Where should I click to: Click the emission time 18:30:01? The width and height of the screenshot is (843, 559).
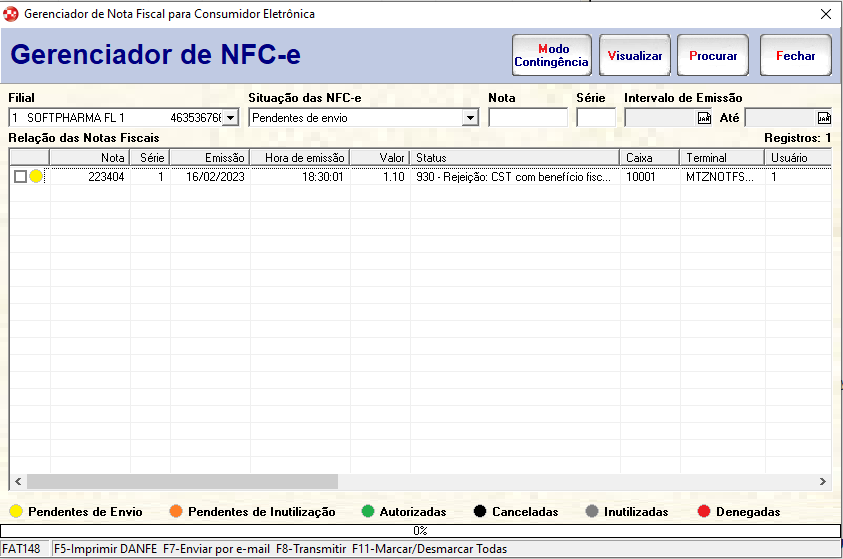pos(323,177)
